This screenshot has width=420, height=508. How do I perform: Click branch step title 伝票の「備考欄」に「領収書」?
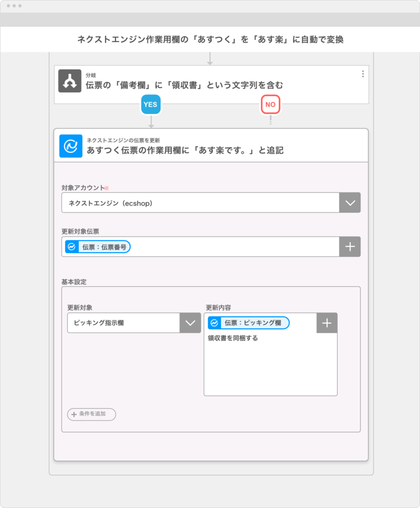click(x=184, y=85)
